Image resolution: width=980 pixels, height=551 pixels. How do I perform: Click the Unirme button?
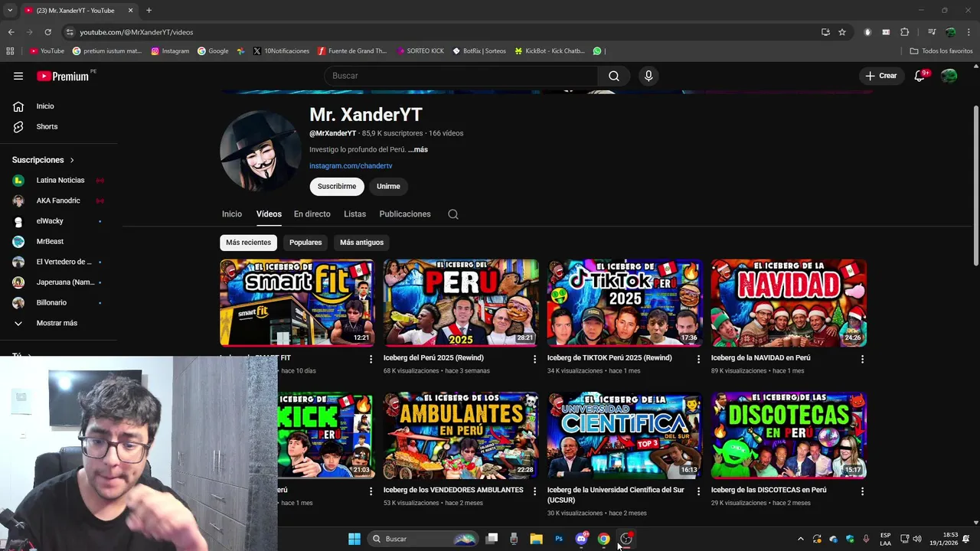coord(388,187)
